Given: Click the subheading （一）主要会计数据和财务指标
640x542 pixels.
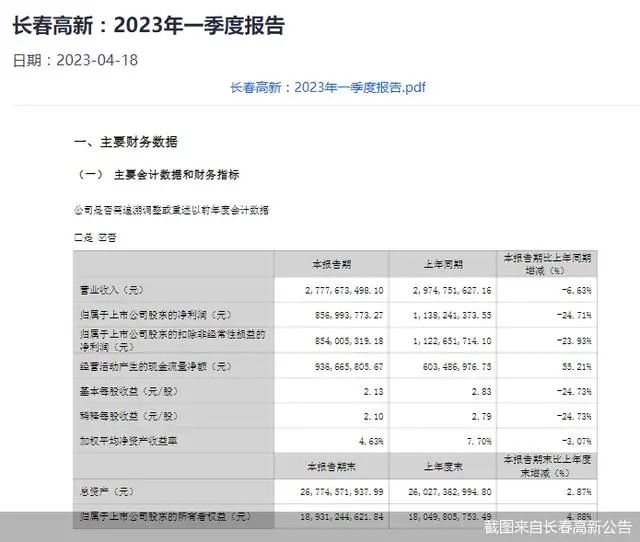Looking at the screenshot, I should point(158,175).
